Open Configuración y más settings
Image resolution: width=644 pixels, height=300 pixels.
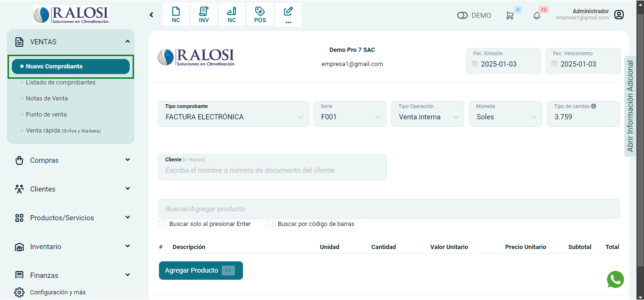tap(58, 292)
